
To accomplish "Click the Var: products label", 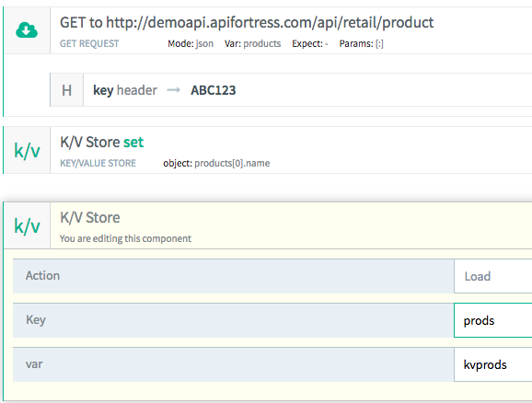I will (252, 43).
